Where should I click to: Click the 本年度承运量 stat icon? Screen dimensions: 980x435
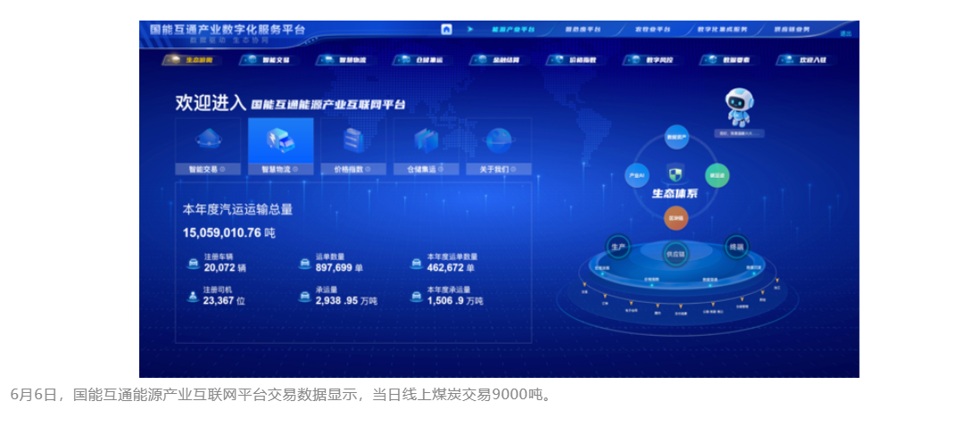point(416,296)
